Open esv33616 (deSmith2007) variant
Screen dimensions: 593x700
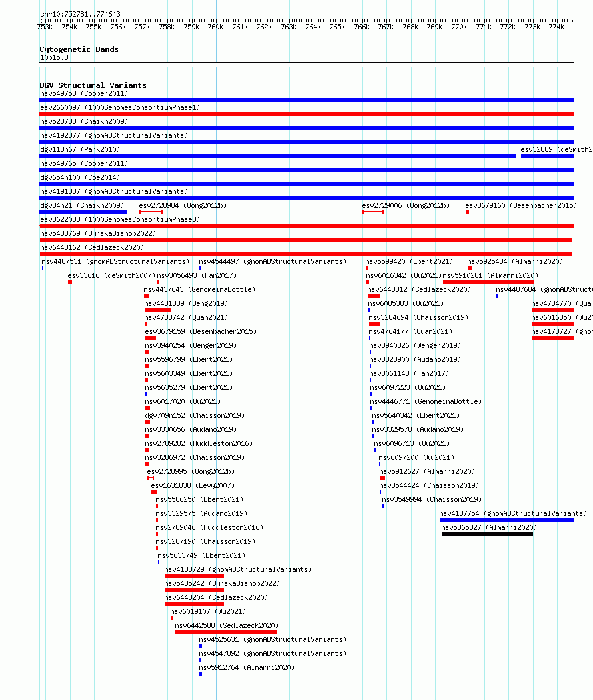[x=111, y=275]
